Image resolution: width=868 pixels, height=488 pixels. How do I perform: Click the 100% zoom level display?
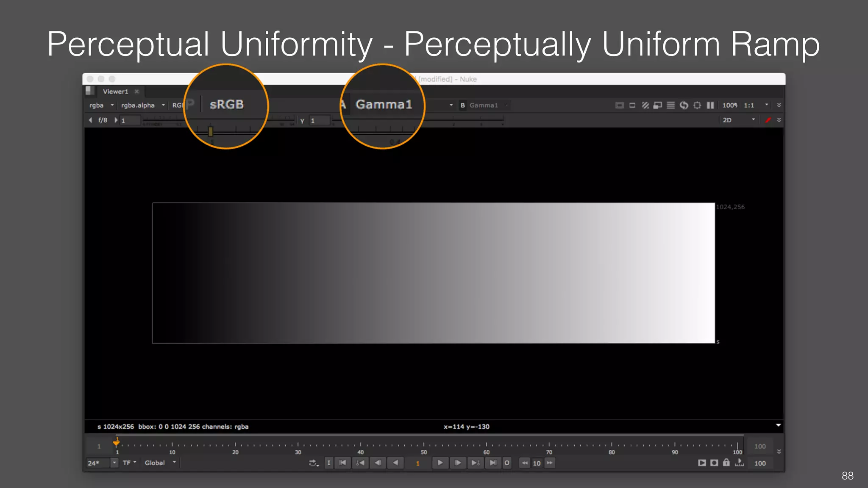point(730,105)
